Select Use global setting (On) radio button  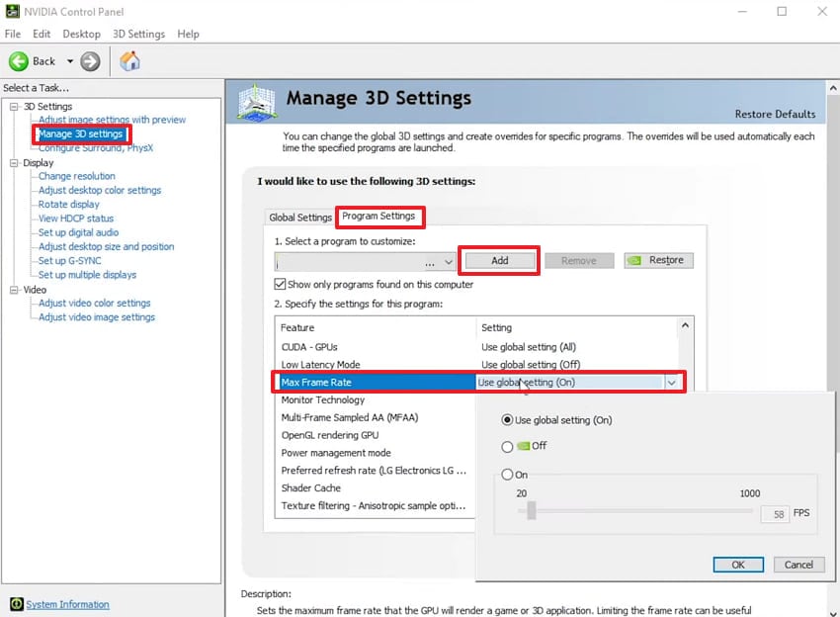click(507, 419)
